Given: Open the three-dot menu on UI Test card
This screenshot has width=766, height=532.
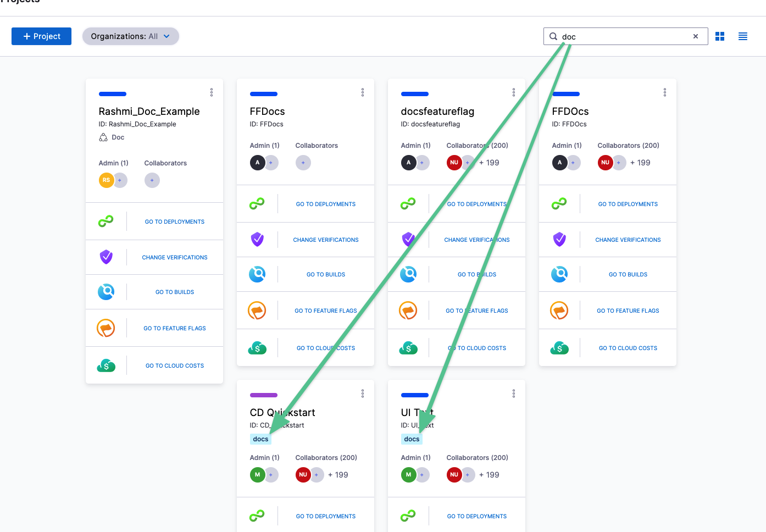Looking at the screenshot, I should [x=514, y=394].
